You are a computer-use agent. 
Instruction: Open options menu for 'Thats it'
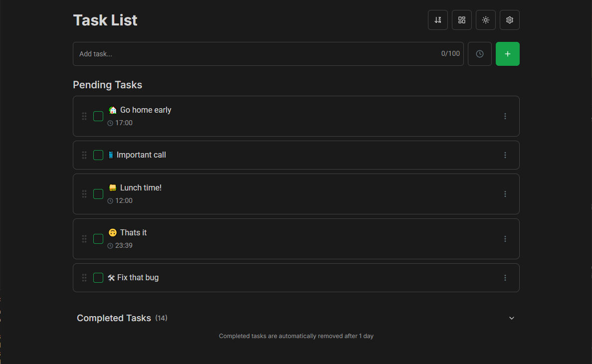505,239
